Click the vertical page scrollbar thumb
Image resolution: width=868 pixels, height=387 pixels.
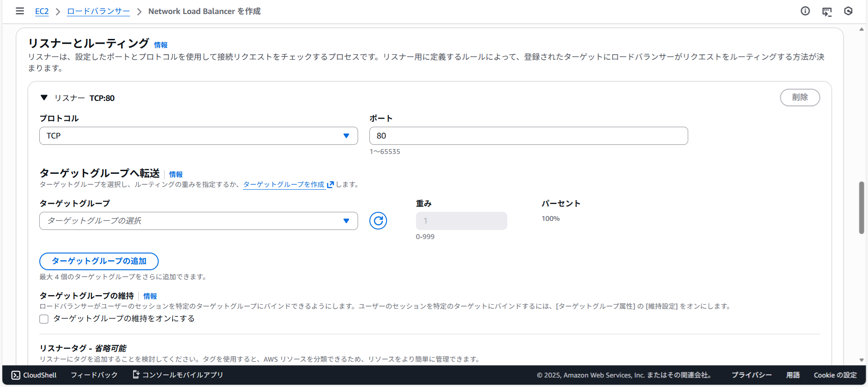[x=862, y=207]
